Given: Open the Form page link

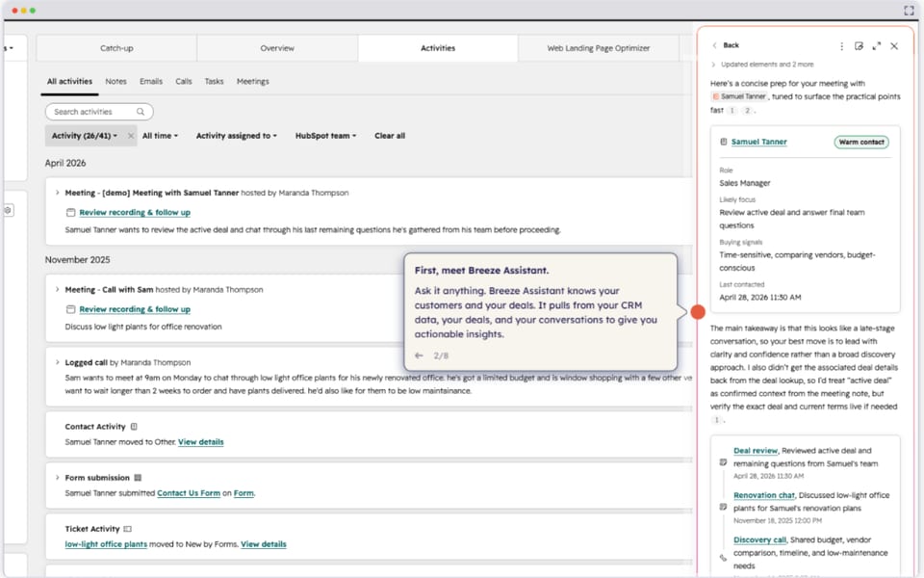Looking at the screenshot, I should [244, 493].
